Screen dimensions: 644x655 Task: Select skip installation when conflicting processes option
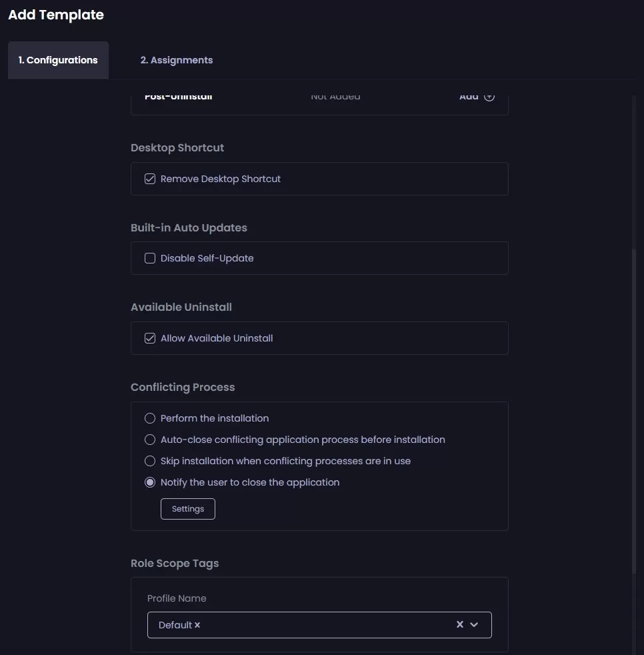(x=150, y=461)
